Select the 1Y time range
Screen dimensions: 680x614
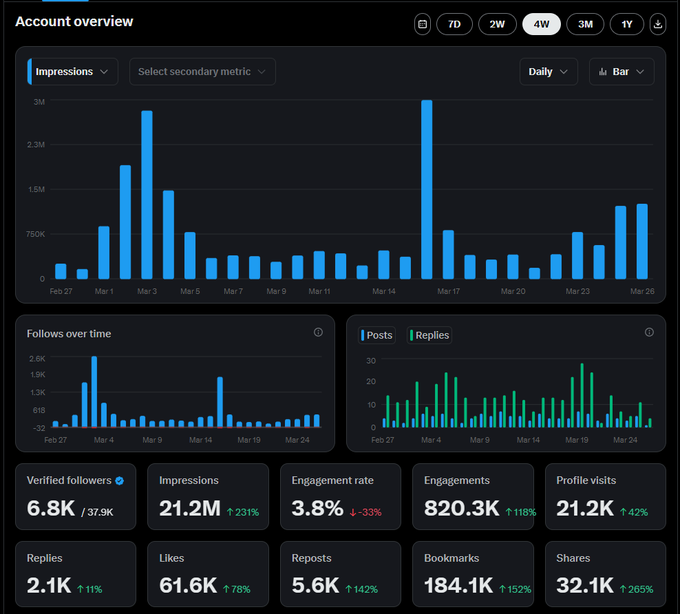tap(627, 24)
